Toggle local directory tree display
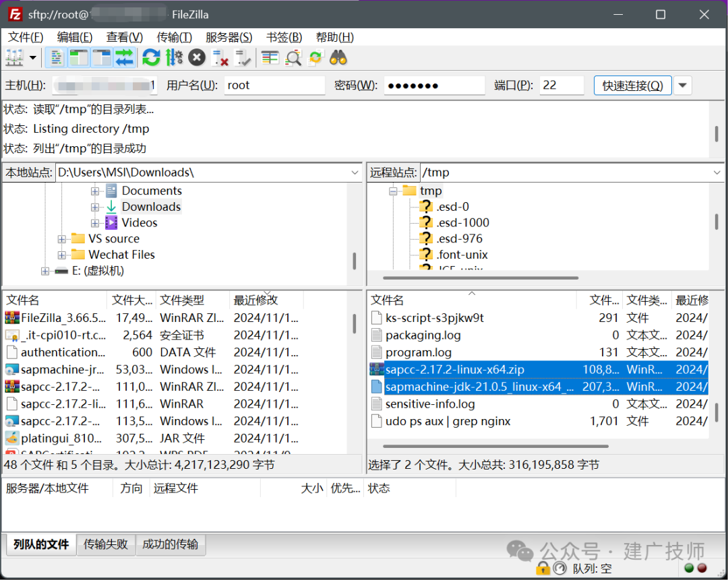 pos(79,58)
